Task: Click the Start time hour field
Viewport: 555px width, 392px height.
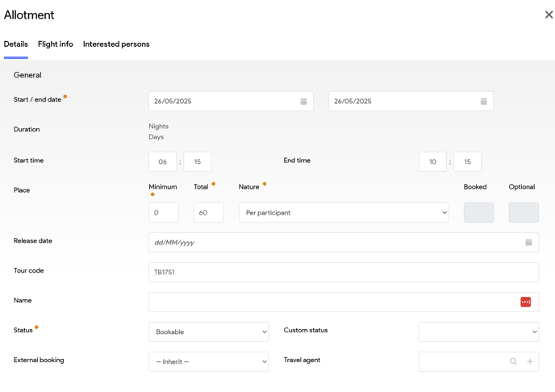Action: (x=163, y=161)
